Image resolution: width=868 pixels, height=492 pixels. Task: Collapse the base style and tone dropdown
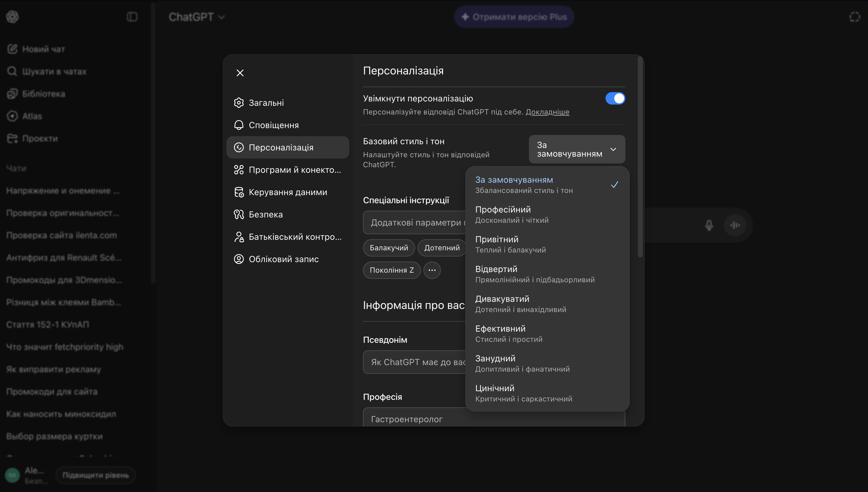coord(577,149)
